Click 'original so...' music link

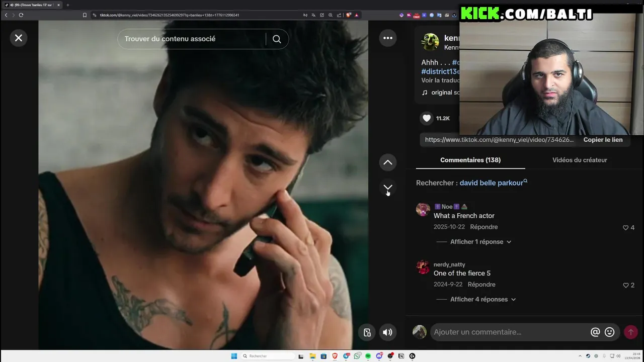[x=441, y=93]
